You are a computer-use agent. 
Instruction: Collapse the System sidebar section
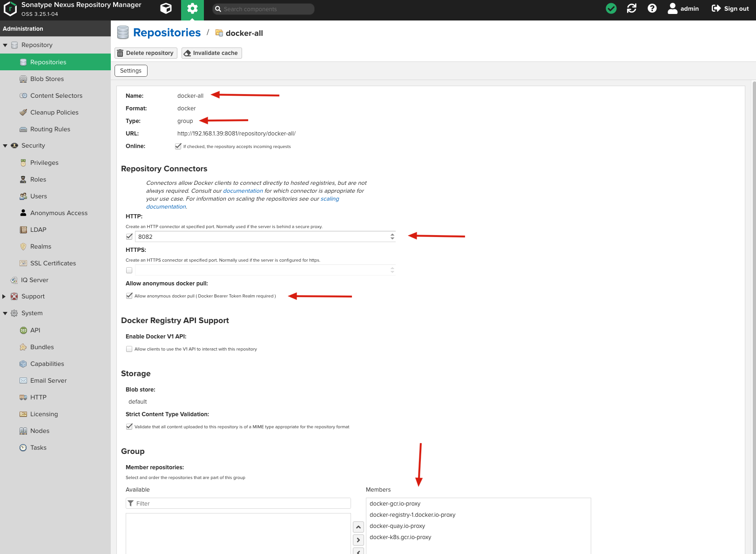click(x=5, y=313)
